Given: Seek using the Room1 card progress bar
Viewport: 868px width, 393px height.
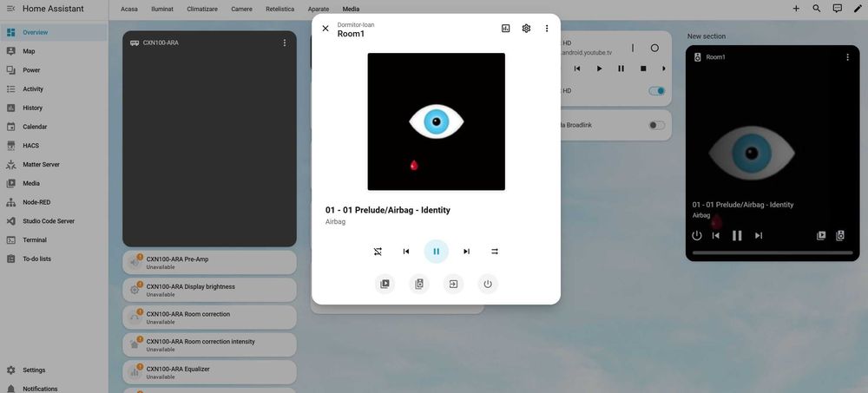Looking at the screenshot, I should [x=773, y=253].
